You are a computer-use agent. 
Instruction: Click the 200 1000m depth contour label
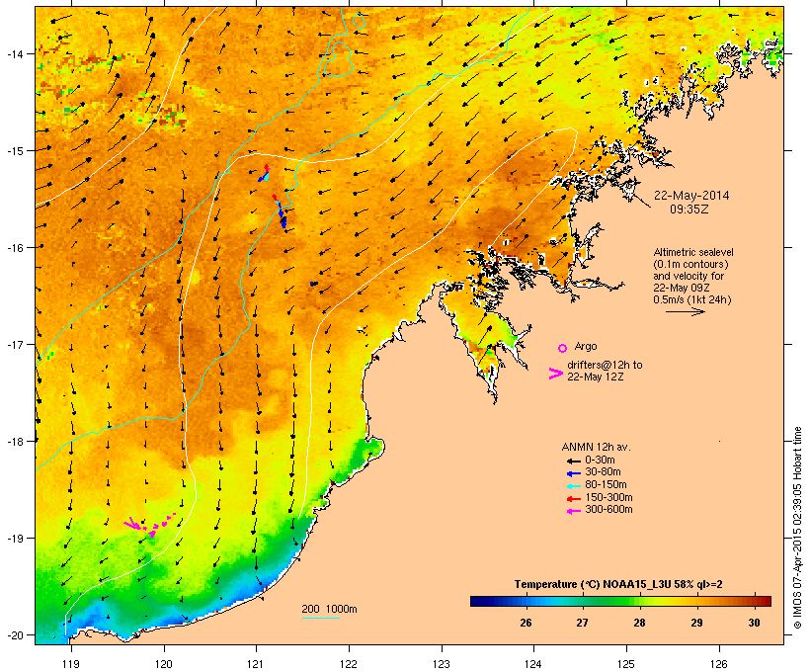tap(329, 609)
